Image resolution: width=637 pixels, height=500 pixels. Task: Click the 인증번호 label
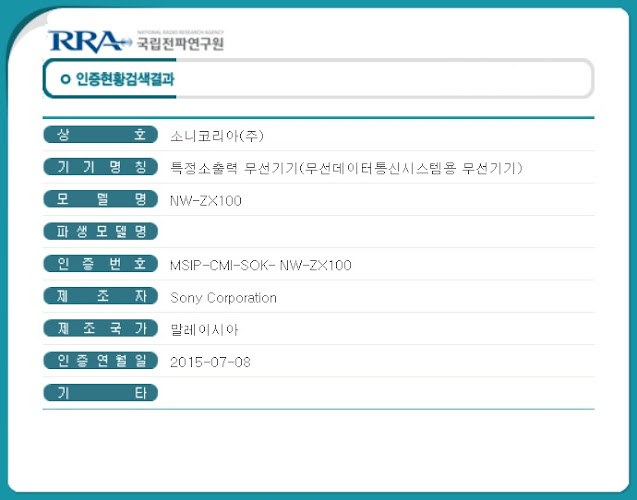point(100,264)
